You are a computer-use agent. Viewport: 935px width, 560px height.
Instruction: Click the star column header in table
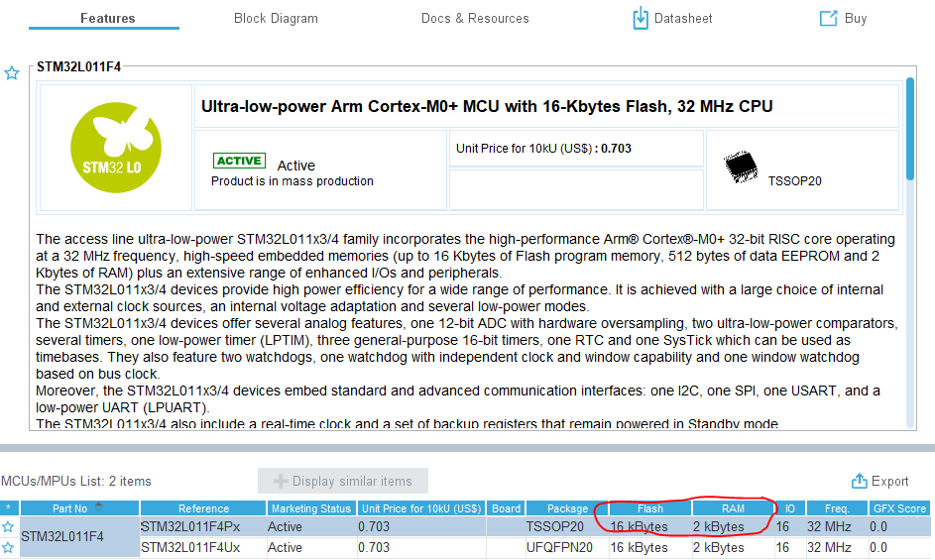pyautogui.click(x=8, y=508)
